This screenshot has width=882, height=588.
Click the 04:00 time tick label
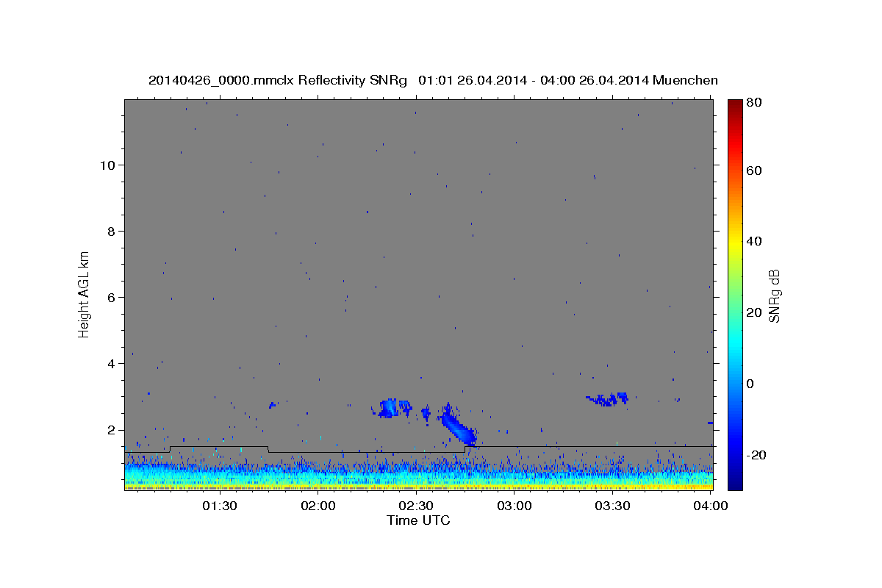(711, 506)
